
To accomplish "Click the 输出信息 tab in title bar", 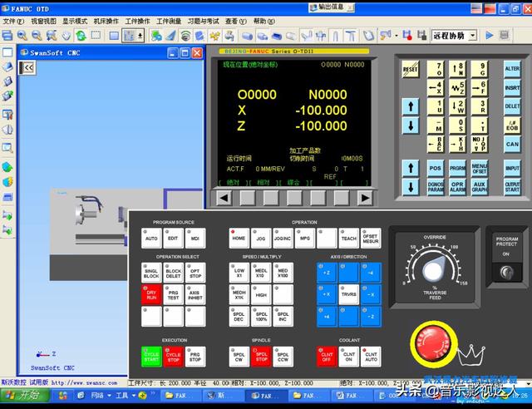I will [x=331, y=7].
